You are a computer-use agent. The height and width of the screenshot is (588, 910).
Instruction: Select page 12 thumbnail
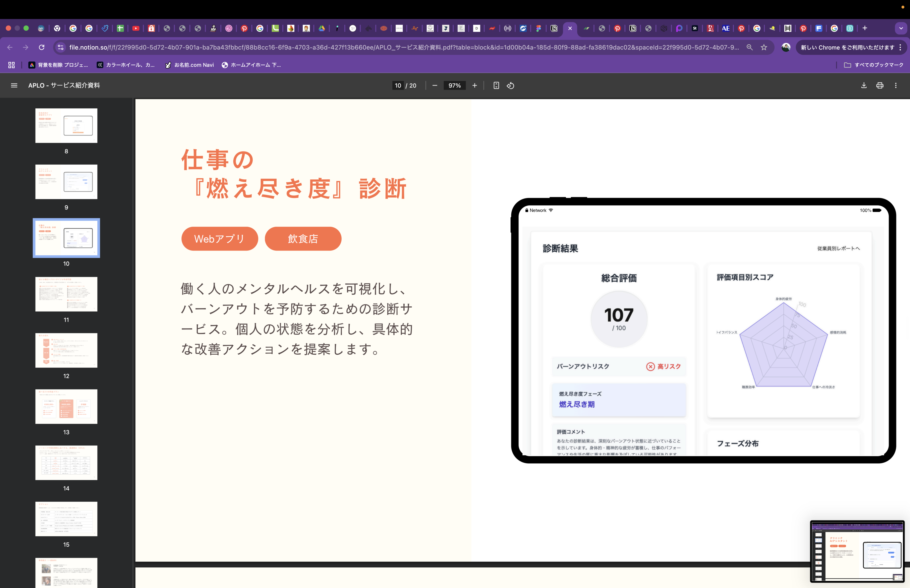pos(66,350)
